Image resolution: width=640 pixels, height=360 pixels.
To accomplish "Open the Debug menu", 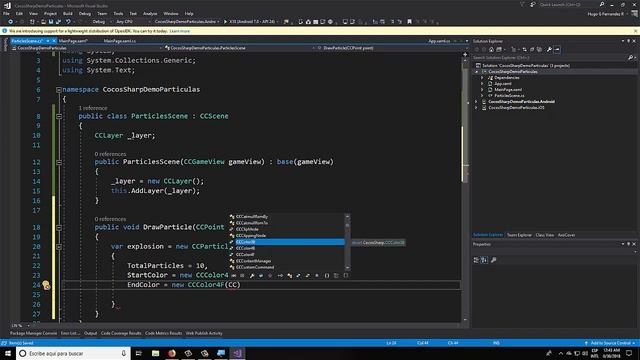I will pyautogui.click(x=85, y=13).
